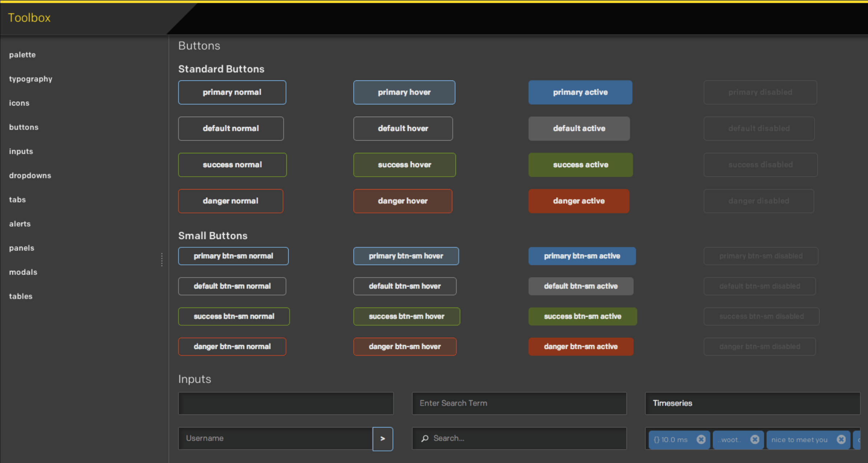Click the Timeseries input box
Image resolution: width=868 pixels, height=463 pixels.
[752, 403]
